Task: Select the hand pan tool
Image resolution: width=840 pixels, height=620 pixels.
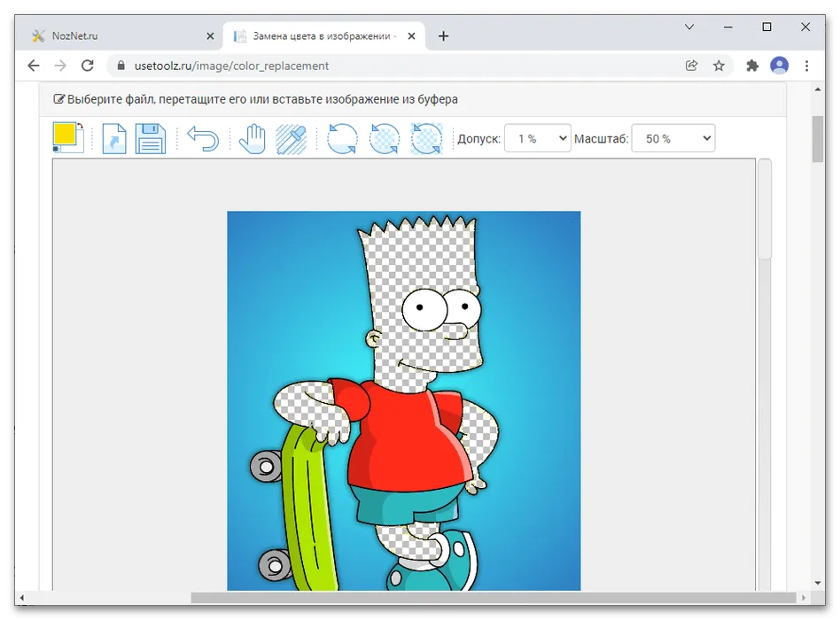Action: (253, 139)
